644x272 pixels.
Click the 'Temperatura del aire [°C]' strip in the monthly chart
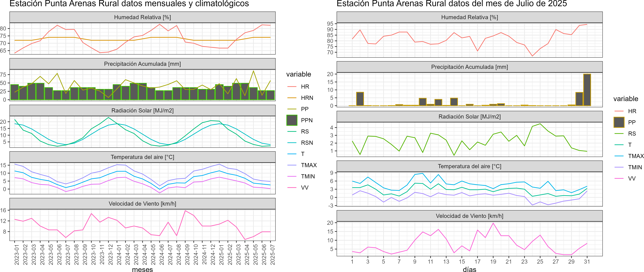(x=143, y=157)
